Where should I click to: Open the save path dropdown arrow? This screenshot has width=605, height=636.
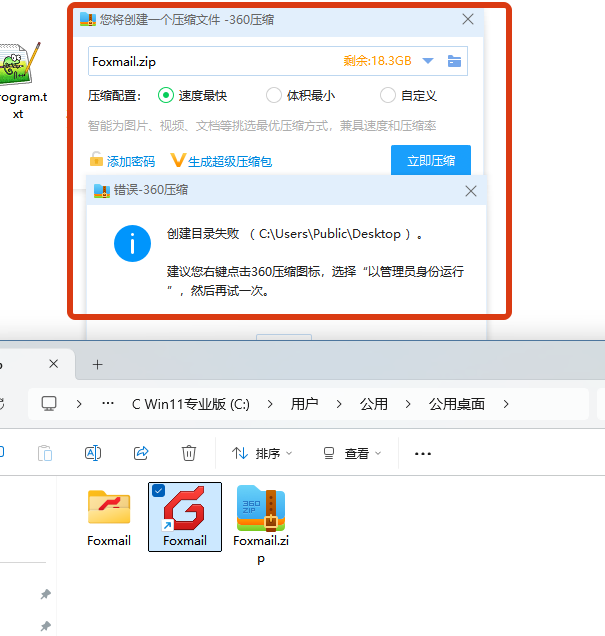pyautogui.click(x=428, y=61)
